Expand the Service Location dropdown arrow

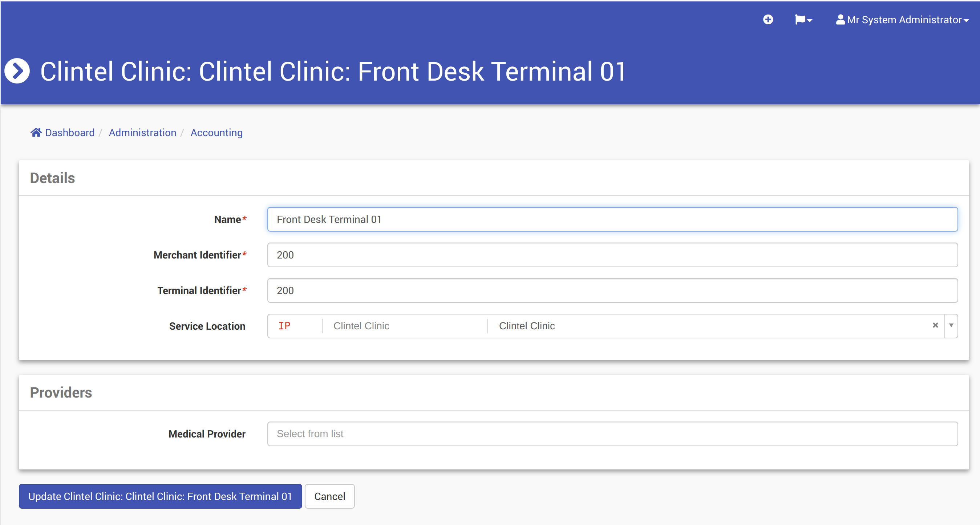tap(951, 325)
